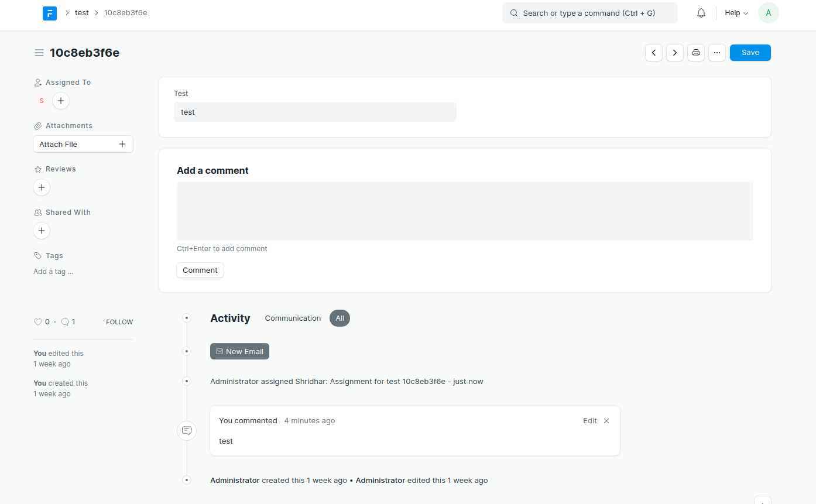Add an assignee with the plus circle under Assigned To

point(61,101)
